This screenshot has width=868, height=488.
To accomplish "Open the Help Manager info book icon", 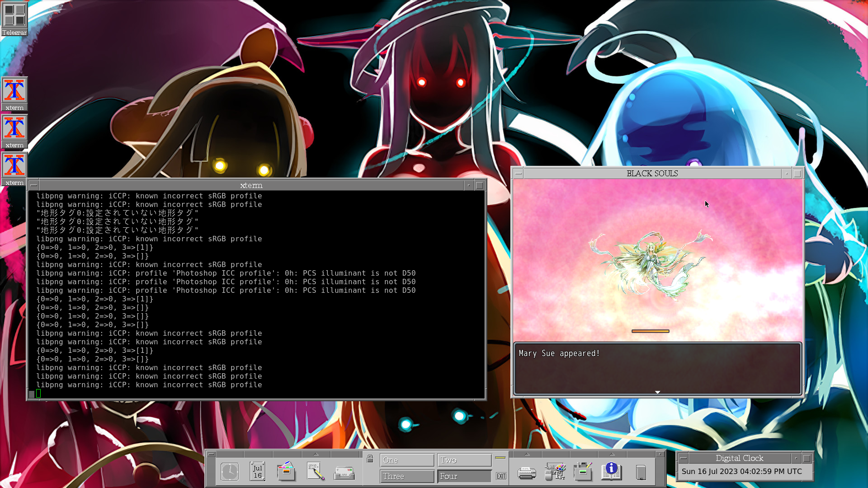I will [611, 472].
